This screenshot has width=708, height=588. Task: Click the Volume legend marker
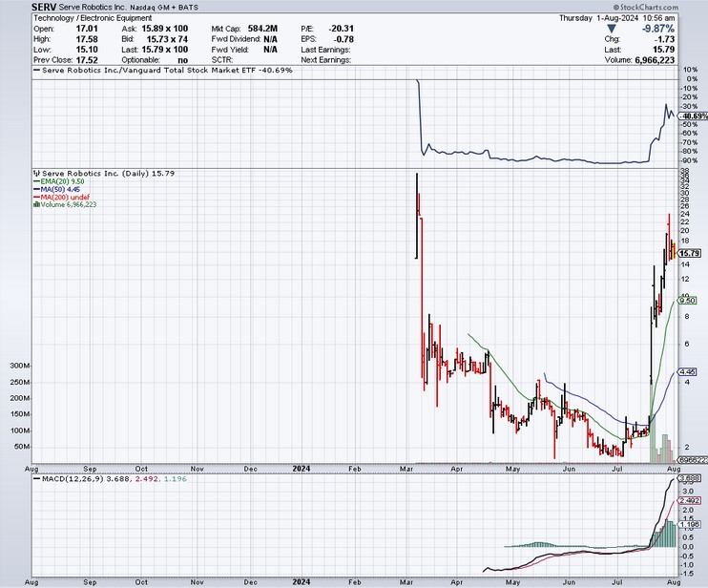(x=35, y=204)
